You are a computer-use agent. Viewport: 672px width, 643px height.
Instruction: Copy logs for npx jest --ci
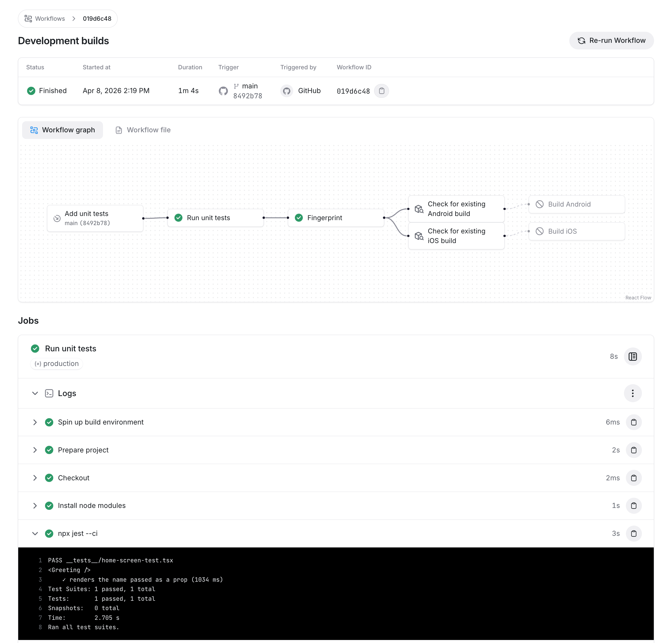pos(633,533)
